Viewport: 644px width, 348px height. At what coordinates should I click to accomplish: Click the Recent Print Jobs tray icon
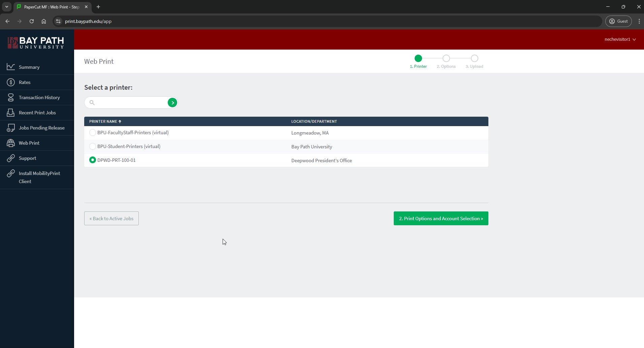pos(11,113)
